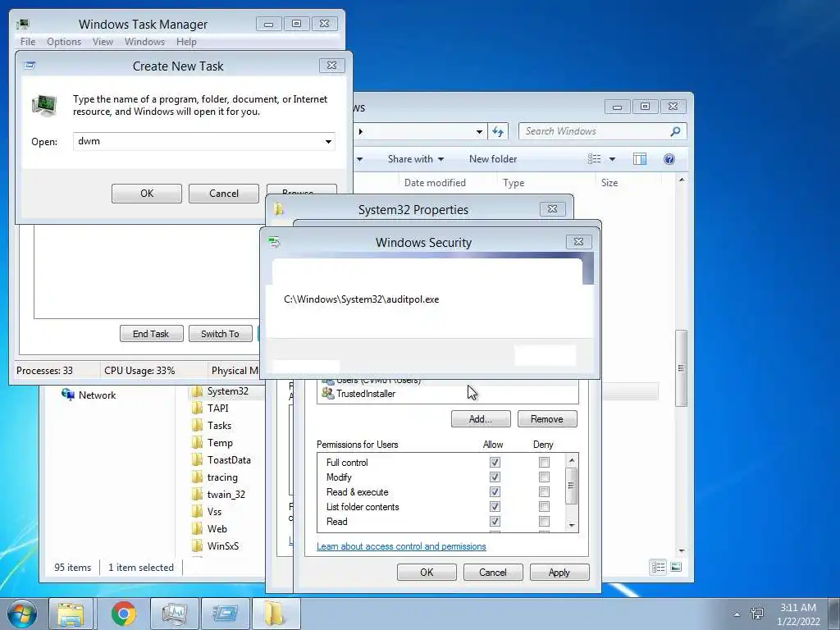Open the address bar history dropdown

479,131
